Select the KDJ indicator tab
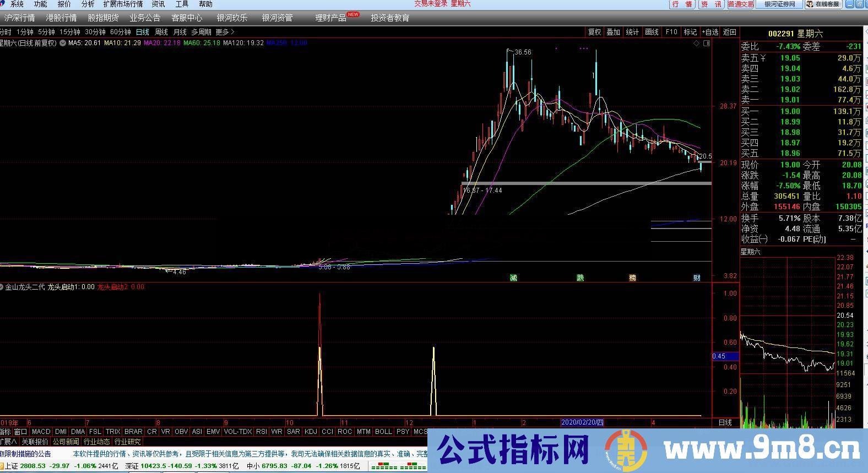Image resolution: width=868 pixels, height=473 pixels. (311, 432)
